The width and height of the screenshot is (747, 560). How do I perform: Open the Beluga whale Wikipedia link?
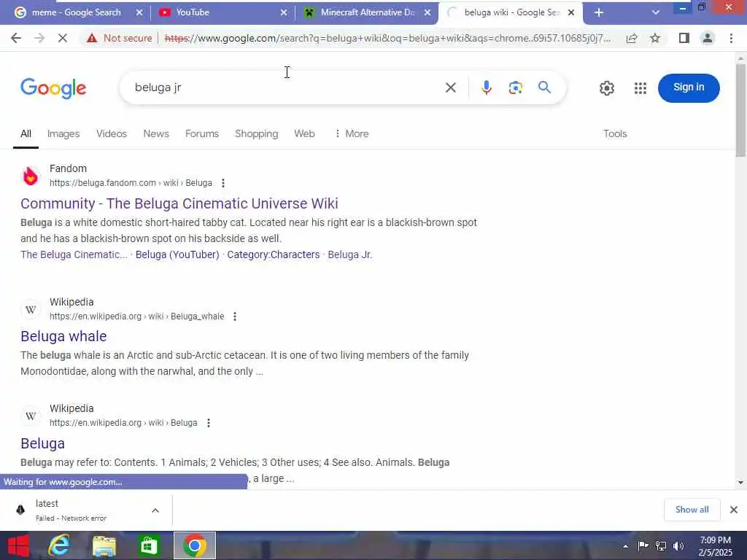63,336
